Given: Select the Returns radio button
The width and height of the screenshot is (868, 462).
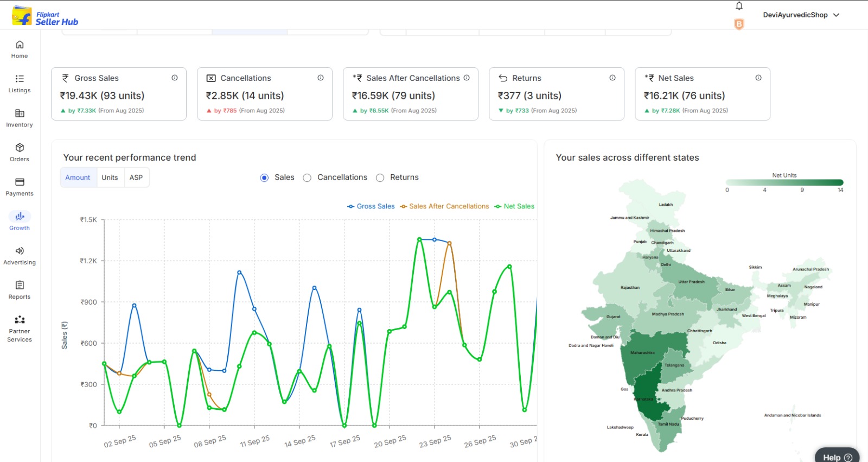Looking at the screenshot, I should [x=380, y=178].
